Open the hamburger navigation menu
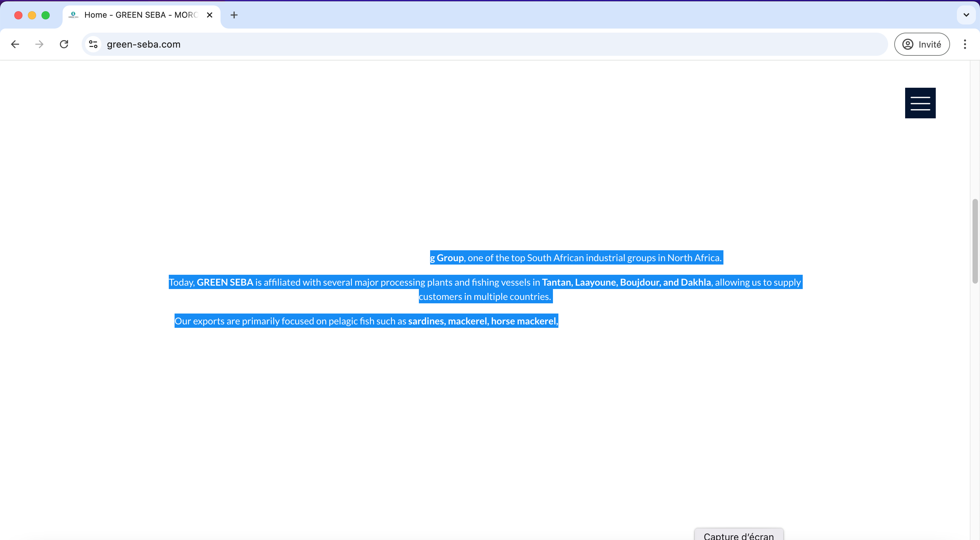This screenshot has width=980, height=540. [x=920, y=103]
